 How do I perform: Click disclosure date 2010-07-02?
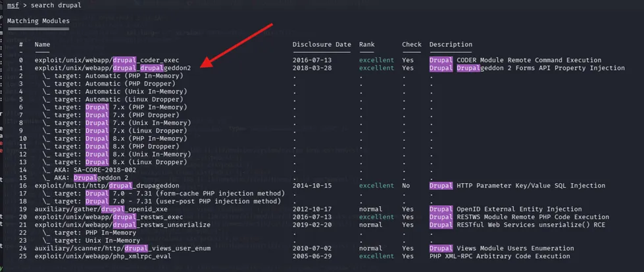[312, 248]
